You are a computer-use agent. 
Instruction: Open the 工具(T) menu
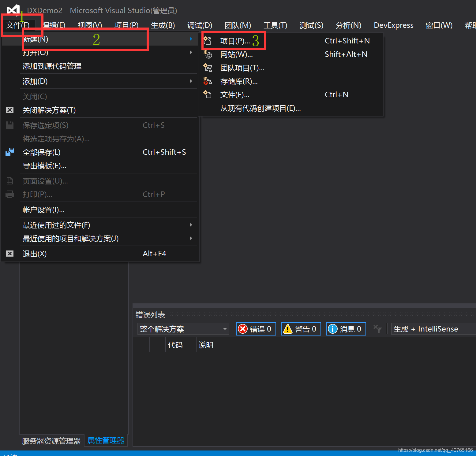tap(275, 25)
